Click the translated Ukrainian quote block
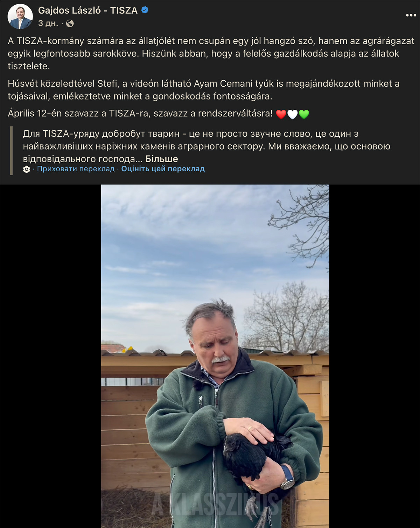The width and height of the screenshot is (420, 528). coord(206,146)
